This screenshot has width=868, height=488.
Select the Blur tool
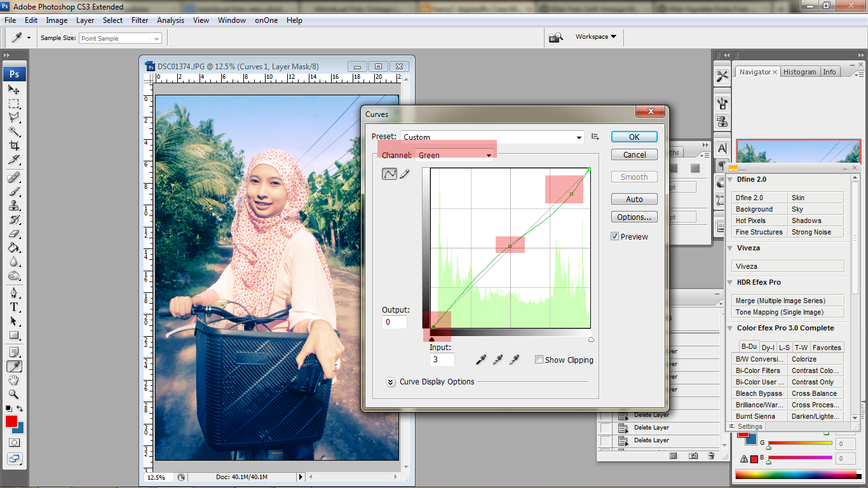tap(14, 262)
